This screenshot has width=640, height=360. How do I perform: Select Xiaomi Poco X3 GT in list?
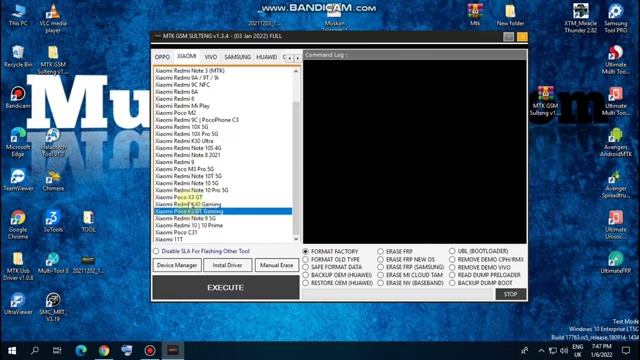click(223, 197)
